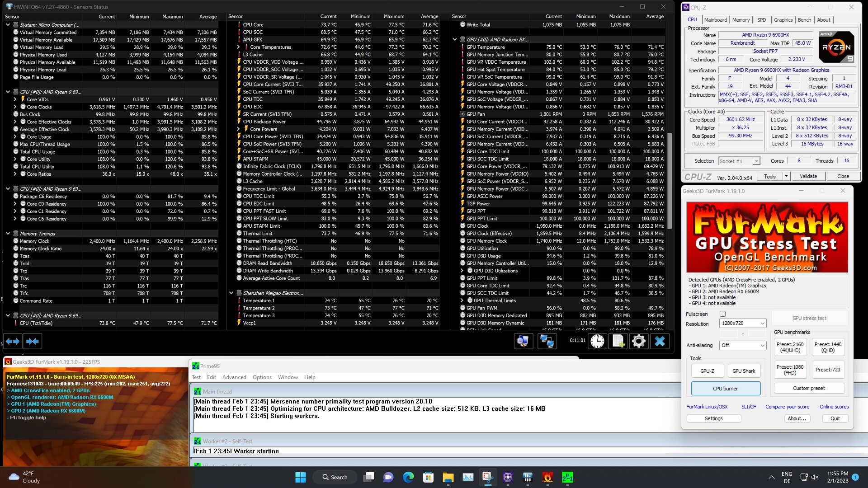This screenshot has width=868, height=488.
Task: Reset the elapsed time clock icon
Action: [x=597, y=341]
